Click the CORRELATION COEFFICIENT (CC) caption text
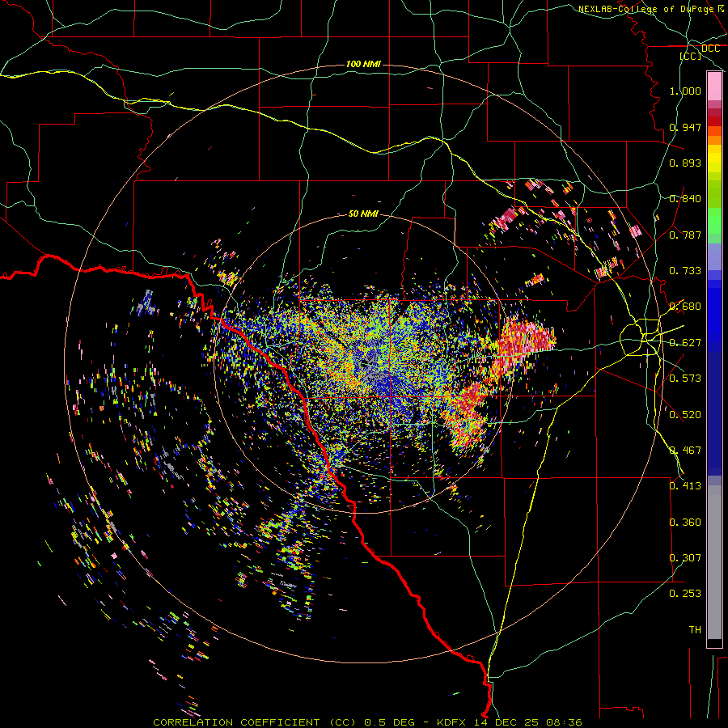 (x=255, y=722)
